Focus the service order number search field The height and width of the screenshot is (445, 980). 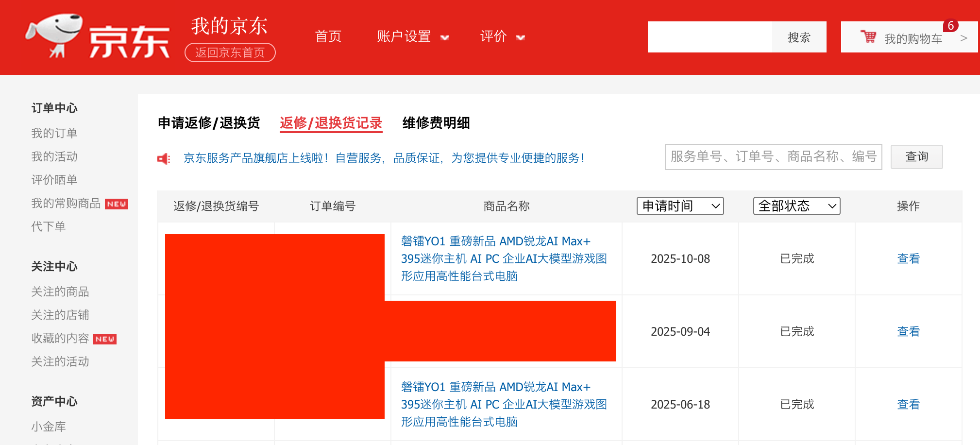773,157
